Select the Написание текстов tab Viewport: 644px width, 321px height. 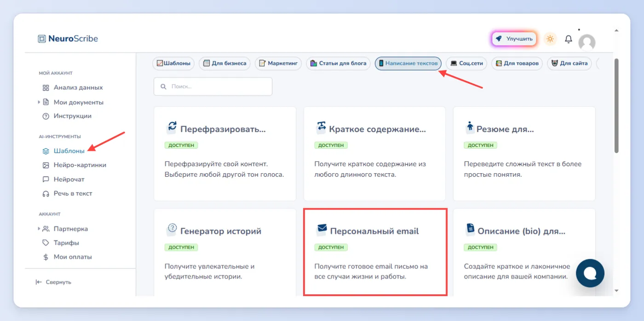[x=408, y=64]
